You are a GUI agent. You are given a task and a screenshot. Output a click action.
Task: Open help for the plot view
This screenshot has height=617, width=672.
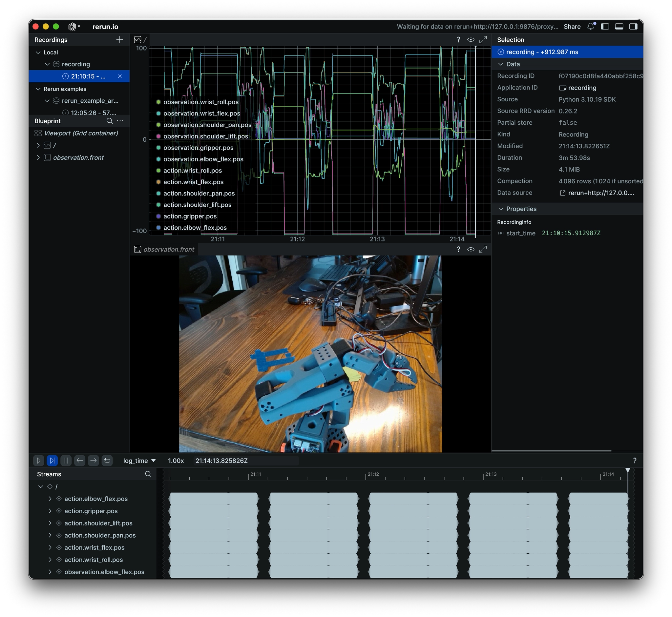[x=459, y=40]
